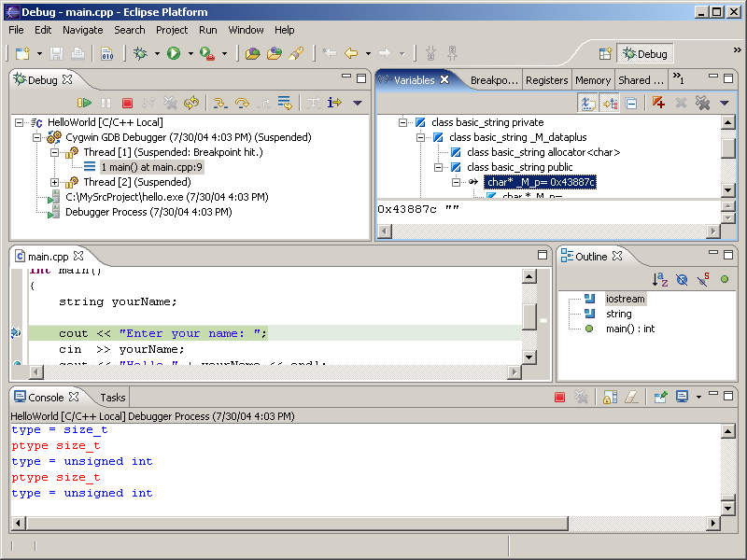Click the Step Over icon

242,103
